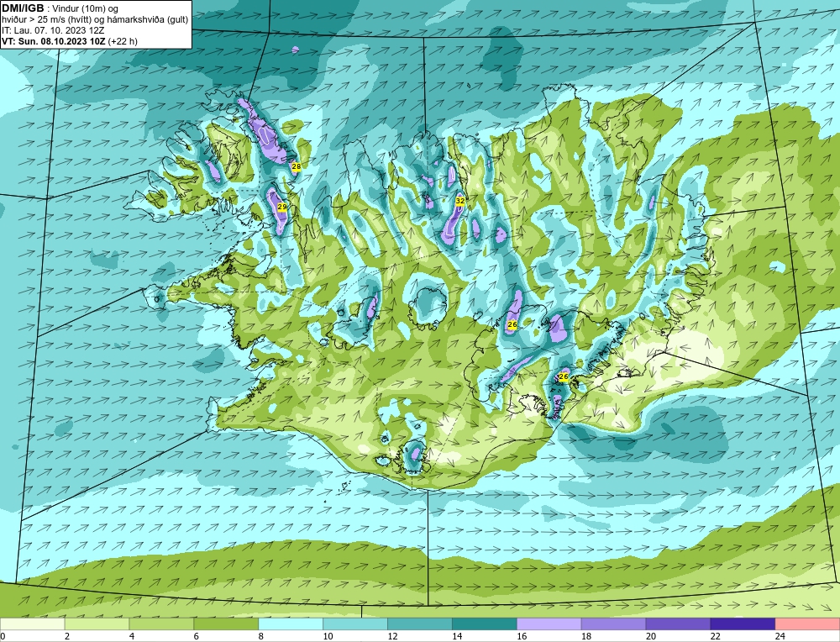This screenshot has width=840, height=642.
Task: Choose the dark indigo 22–24 m/s legend swatch
Action: [x=743, y=624]
